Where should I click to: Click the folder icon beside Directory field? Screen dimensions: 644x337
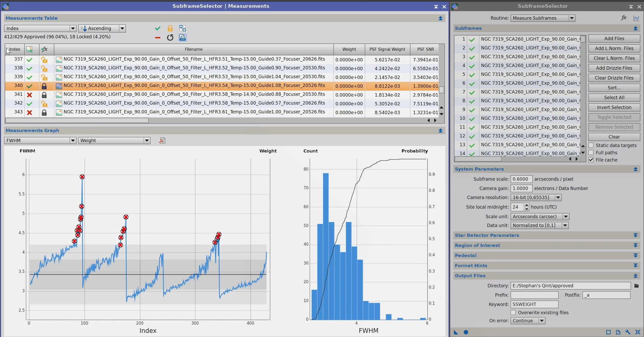click(636, 286)
